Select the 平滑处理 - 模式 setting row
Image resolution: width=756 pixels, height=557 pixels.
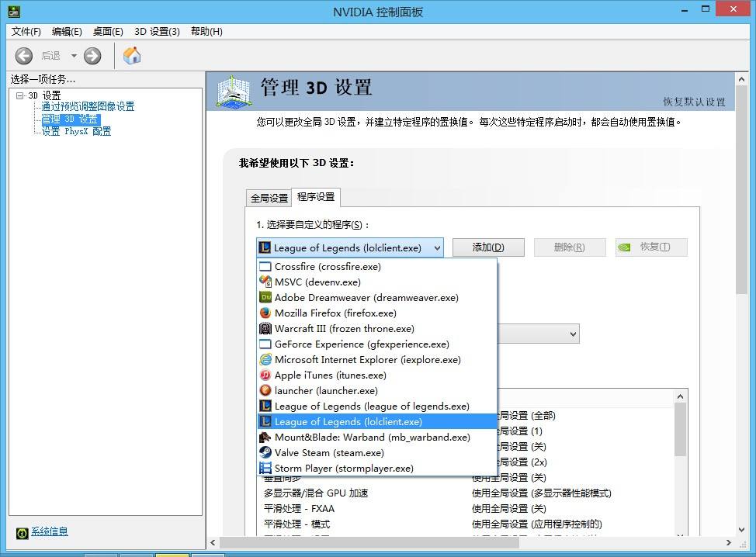(466, 524)
